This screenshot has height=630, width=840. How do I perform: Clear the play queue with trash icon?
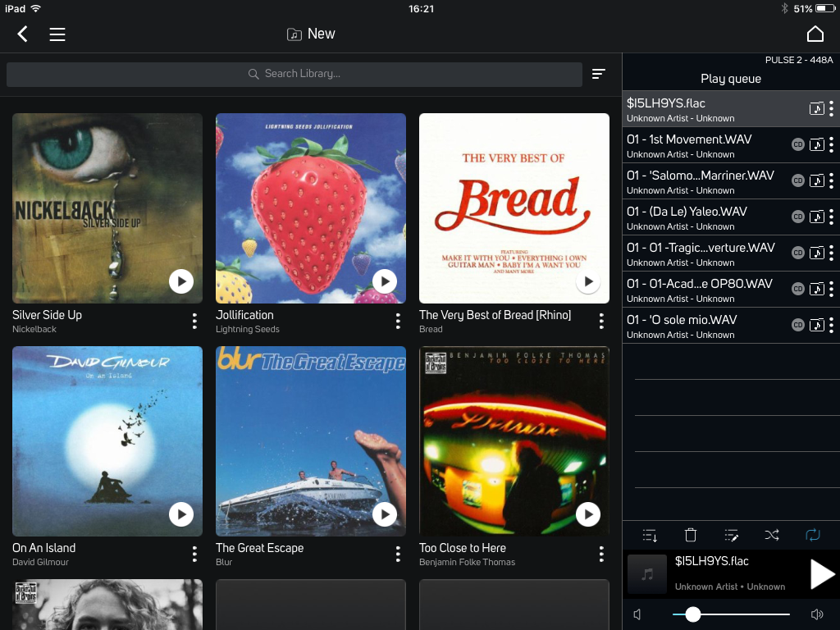click(691, 535)
